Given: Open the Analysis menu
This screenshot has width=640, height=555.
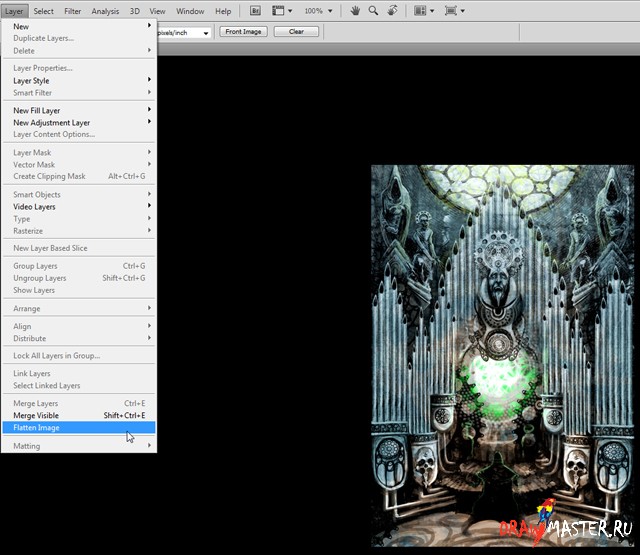Looking at the screenshot, I should tap(105, 11).
